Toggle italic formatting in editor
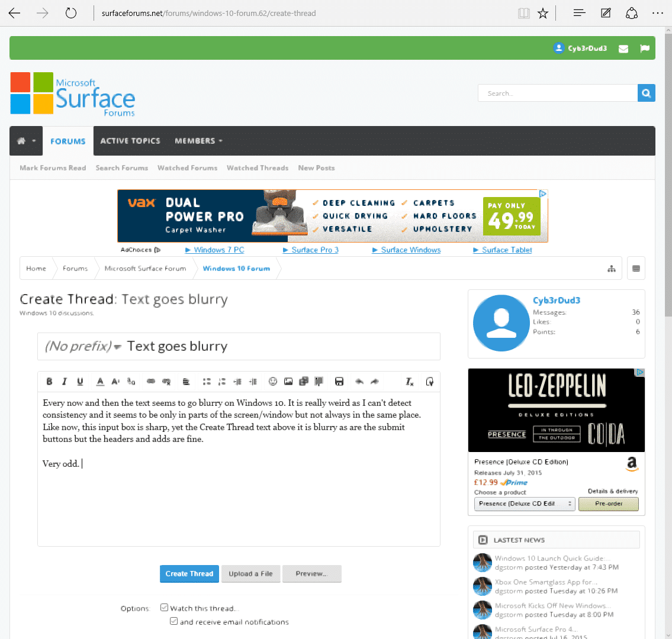The image size is (672, 639). 65,381
